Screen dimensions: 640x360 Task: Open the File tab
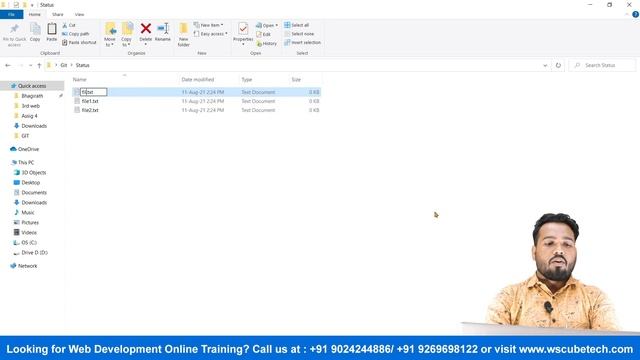11,15
